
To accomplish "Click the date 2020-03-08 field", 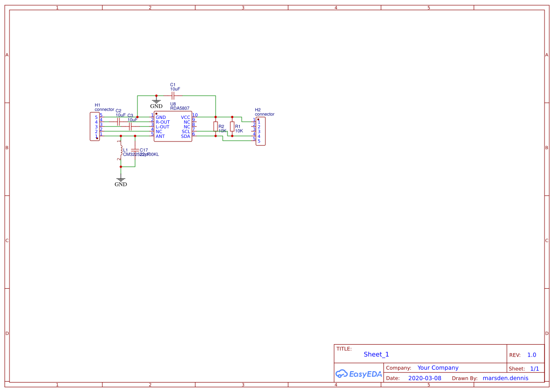I will 424,378.
